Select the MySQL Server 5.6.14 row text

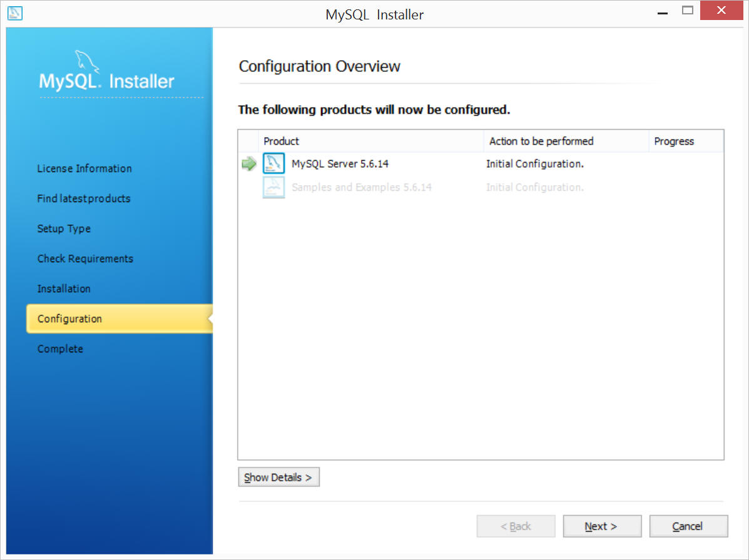(340, 164)
